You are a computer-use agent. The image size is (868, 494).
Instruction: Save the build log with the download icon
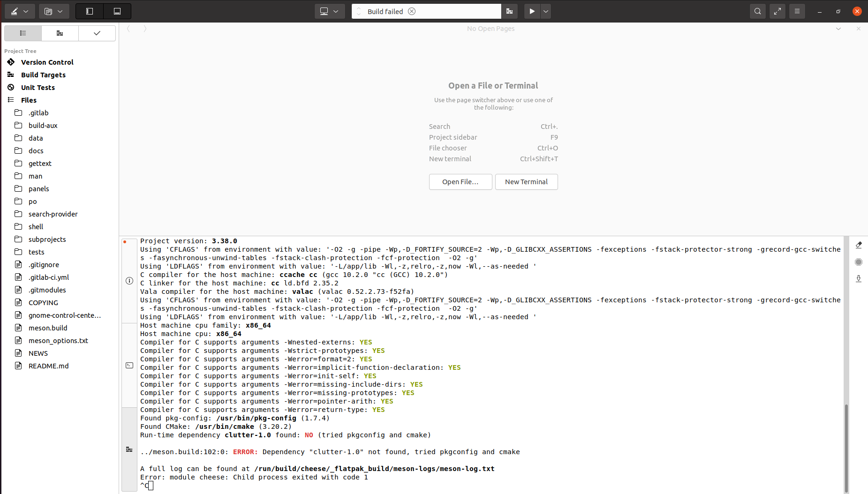tap(859, 279)
